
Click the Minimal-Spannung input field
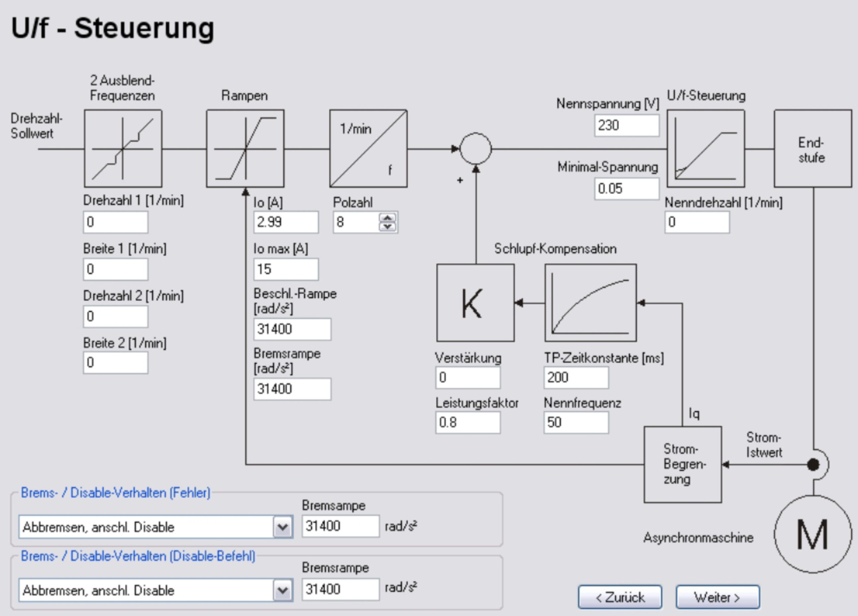coord(626,189)
